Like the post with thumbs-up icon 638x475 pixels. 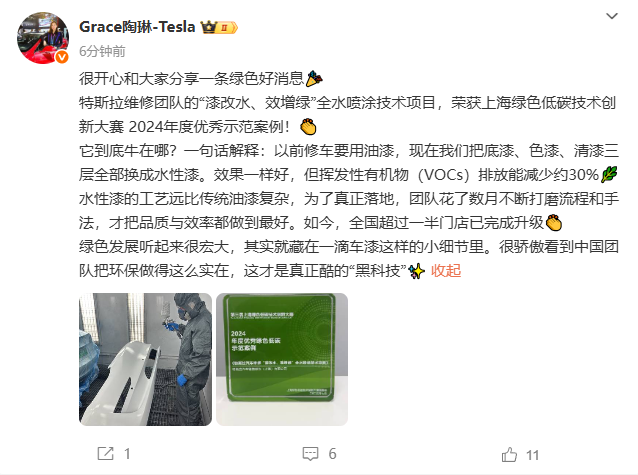(x=509, y=454)
